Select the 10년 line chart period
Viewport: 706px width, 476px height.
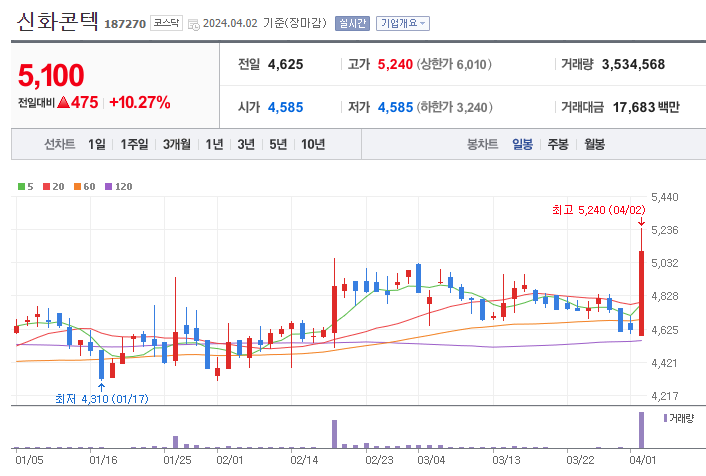pyautogui.click(x=313, y=145)
